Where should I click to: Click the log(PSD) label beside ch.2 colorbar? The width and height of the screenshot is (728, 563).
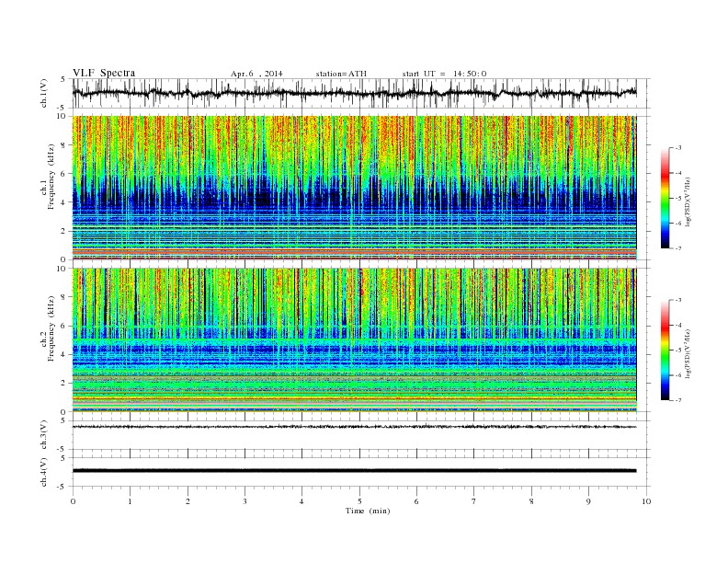(x=688, y=353)
